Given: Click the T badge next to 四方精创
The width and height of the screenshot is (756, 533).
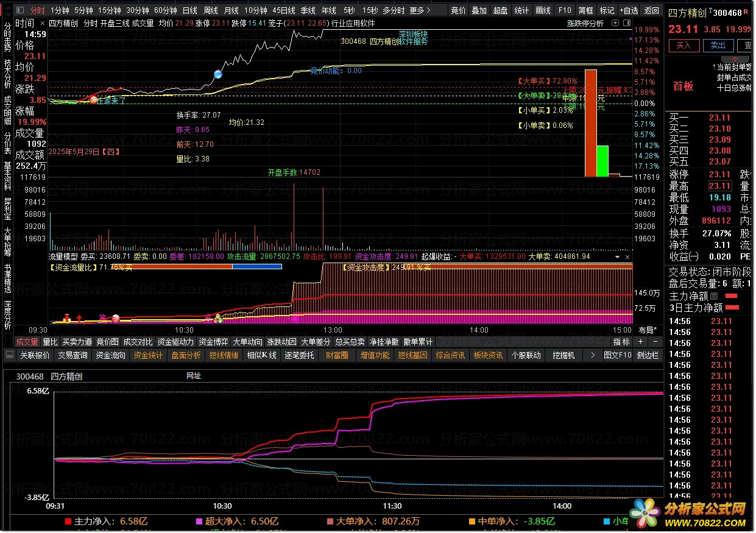Looking at the screenshot, I should [709, 10].
